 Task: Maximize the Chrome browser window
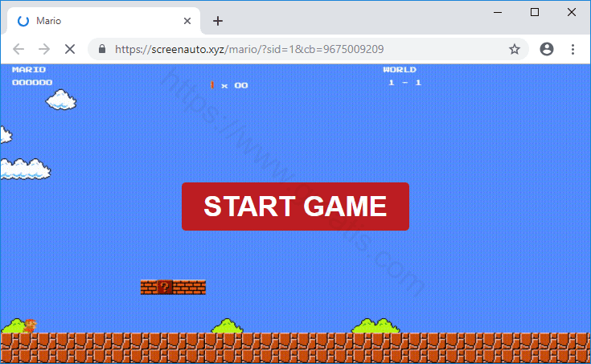click(535, 12)
